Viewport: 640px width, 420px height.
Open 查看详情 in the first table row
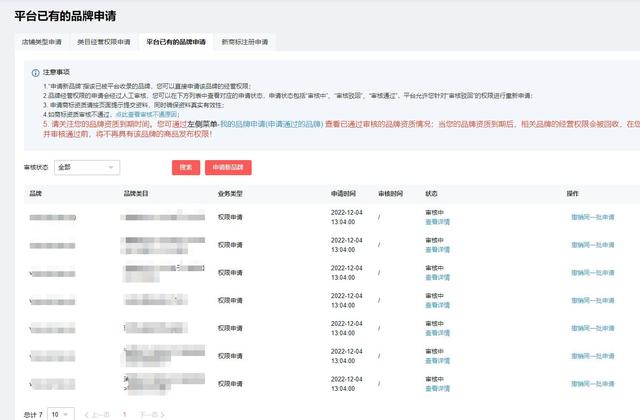point(438,222)
